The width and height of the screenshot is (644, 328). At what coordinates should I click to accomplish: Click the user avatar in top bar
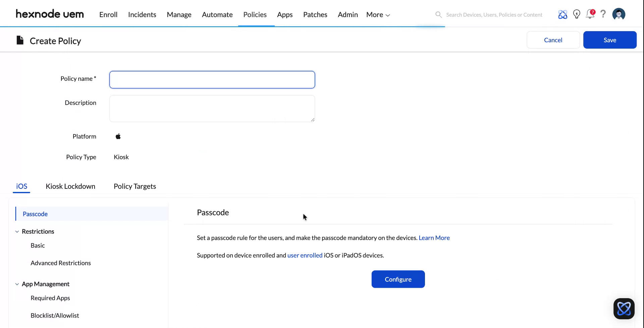(x=619, y=14)
